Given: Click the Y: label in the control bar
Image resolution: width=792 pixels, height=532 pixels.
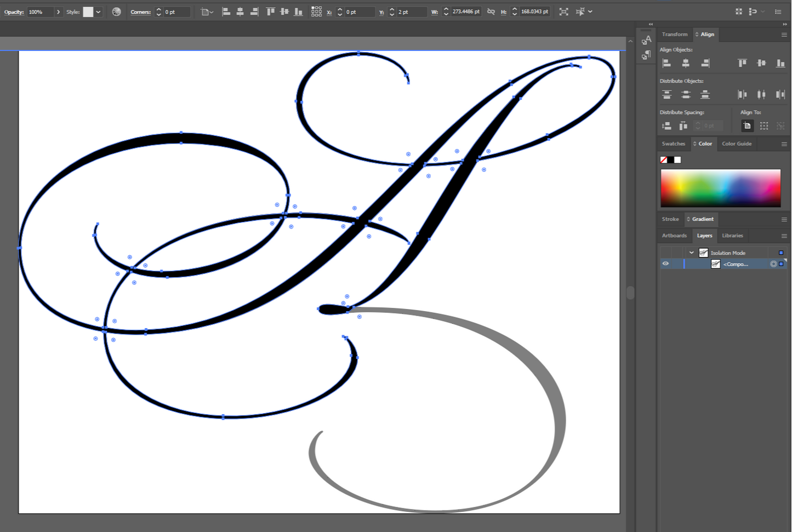Looking at the screenshot, I should click(x=381, y=12).
